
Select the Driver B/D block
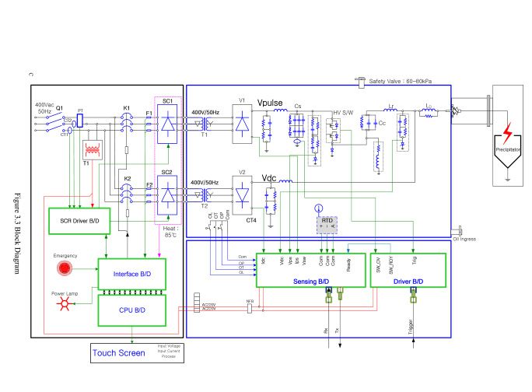point(406,280)
